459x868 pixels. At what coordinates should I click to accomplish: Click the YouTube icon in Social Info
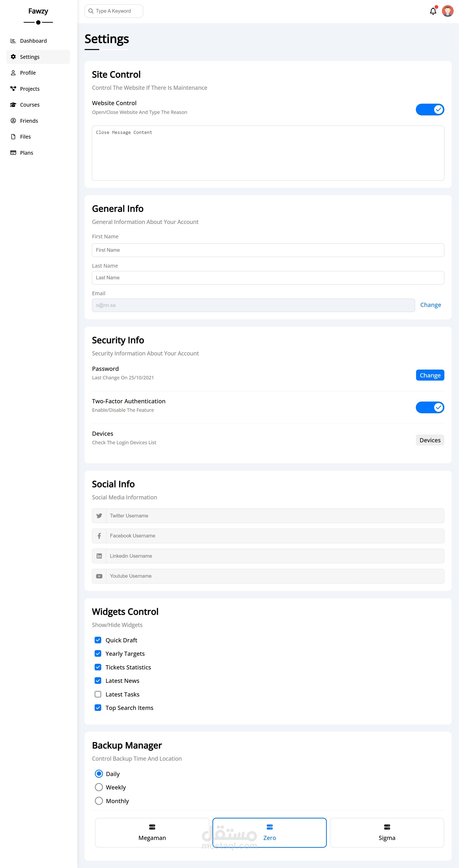[99, 576]
